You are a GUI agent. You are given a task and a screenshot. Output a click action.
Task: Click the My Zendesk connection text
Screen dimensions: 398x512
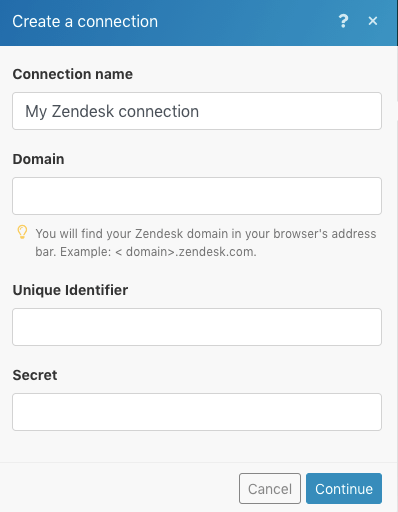pos(112,111)
